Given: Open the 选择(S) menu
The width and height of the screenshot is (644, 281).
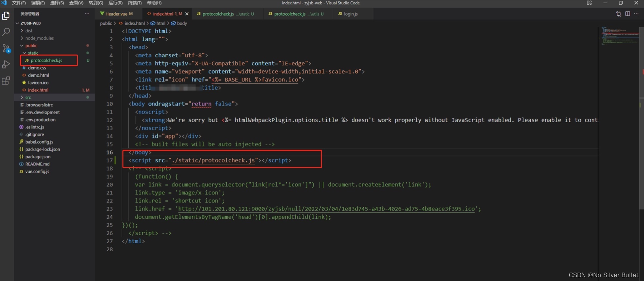Looking at the screenshot, I should click(57, 3).
